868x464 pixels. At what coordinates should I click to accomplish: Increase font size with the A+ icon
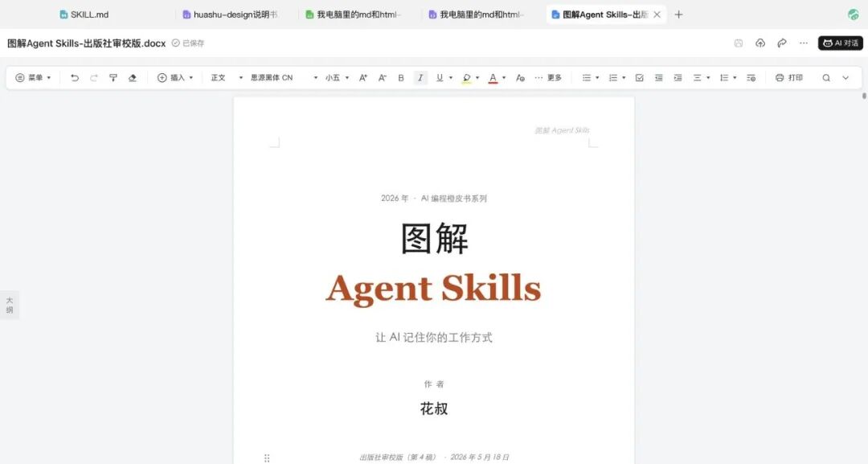pyautogui.click(x=363, y=78)
